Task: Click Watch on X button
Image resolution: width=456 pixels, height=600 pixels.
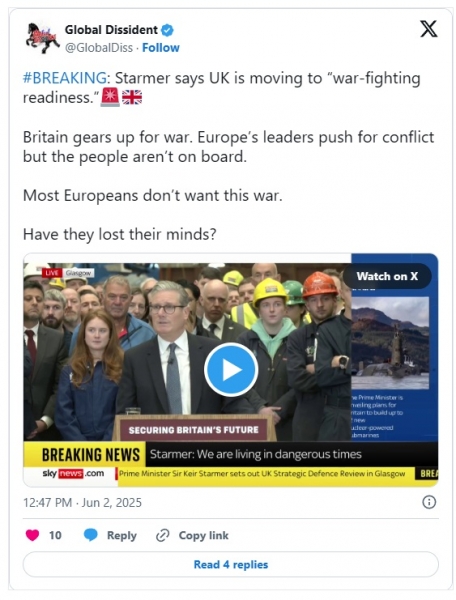Action: (x=387, y=276)
